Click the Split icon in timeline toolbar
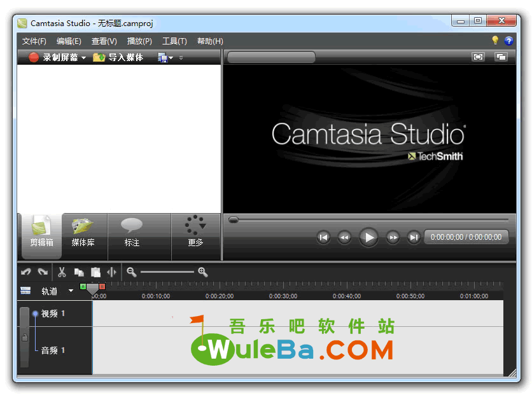This screenshot has height=400, width=532. (111, 272)
